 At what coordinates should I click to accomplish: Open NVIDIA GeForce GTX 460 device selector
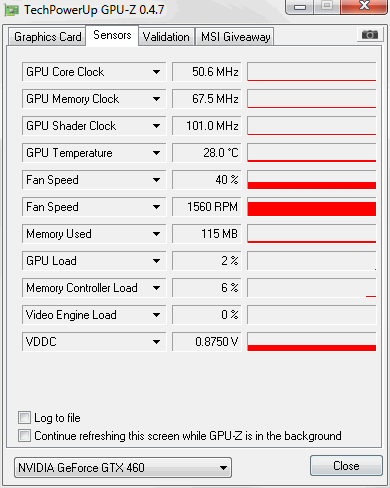click(123, 468)
